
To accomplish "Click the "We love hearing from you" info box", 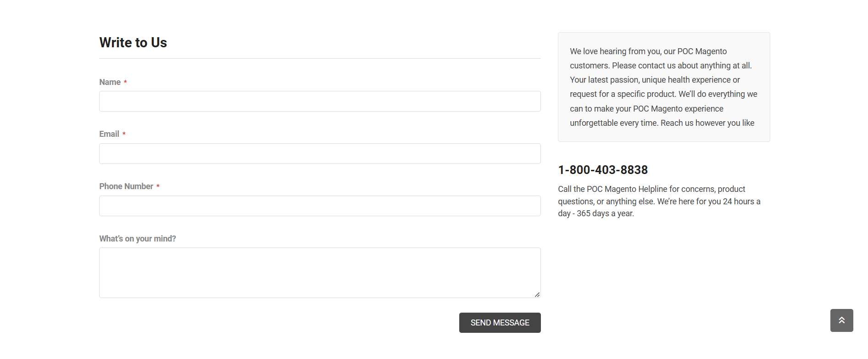I will pos(663,87).
